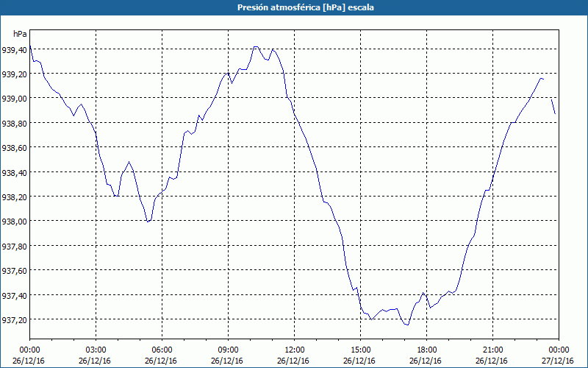Image resolution: width=588 pixels, height=368 pixels.
Task: Click the 18:00 time axis label
Action: tap(427, 350)
